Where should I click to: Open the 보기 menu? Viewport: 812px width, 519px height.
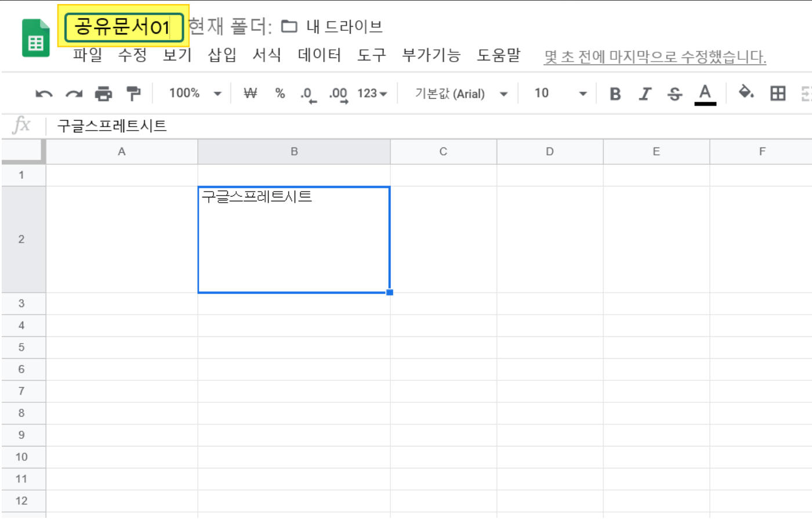click(x=177, y=55)
